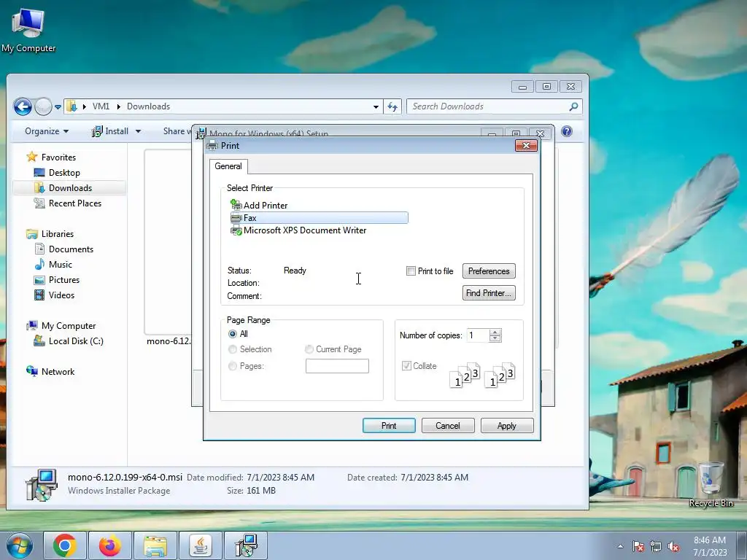The height and width of the screenshot is (560, 747).
Task: Click the search magnifier in Search Downloads
Action: click(573, 106)
